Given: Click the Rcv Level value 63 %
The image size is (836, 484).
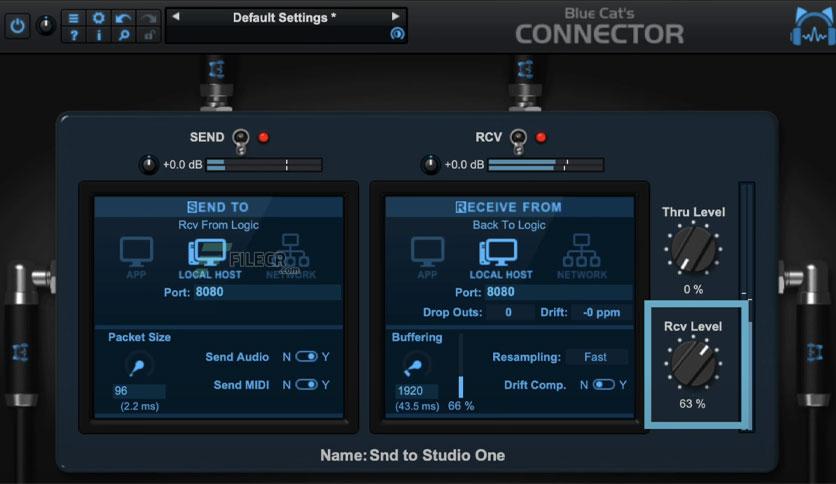Looking at the screenshot, I should pos(692,404).
